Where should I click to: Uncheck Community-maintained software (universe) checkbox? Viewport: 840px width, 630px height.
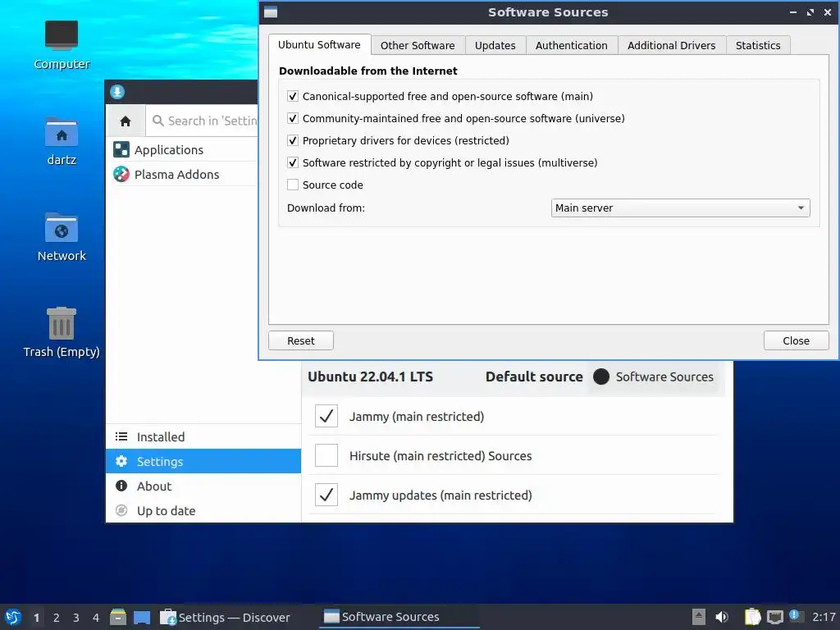tap(293, 118)
